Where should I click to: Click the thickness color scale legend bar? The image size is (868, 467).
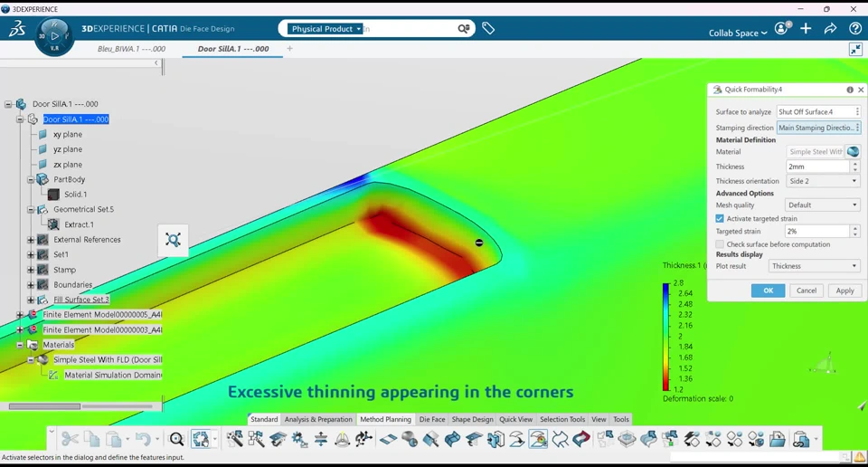tap(666, 337)
